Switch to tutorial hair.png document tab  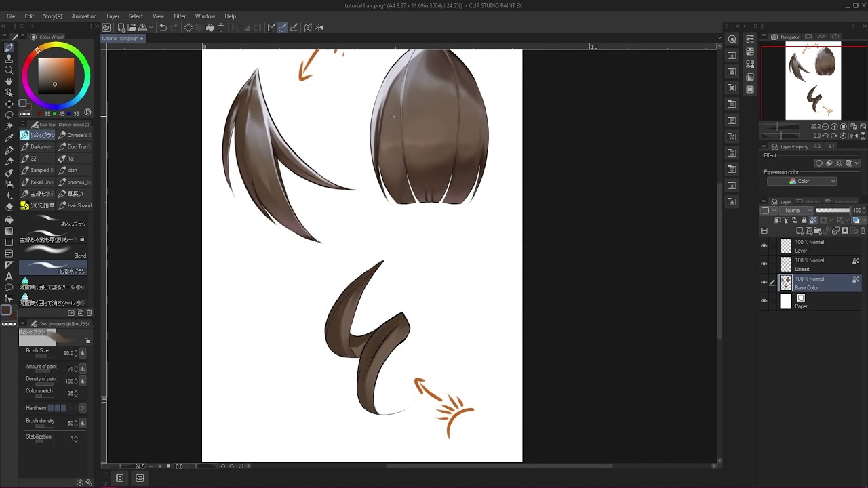point(122,39)
